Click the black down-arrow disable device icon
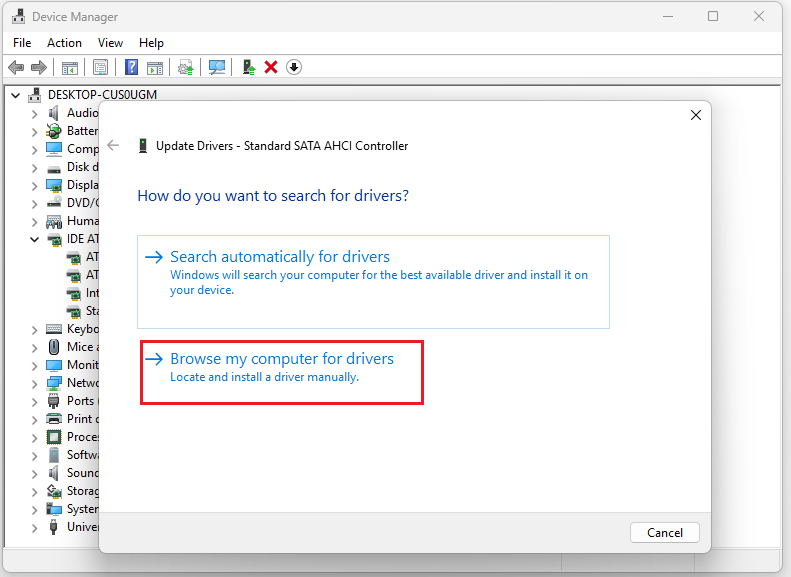 [x=294, y=67]
